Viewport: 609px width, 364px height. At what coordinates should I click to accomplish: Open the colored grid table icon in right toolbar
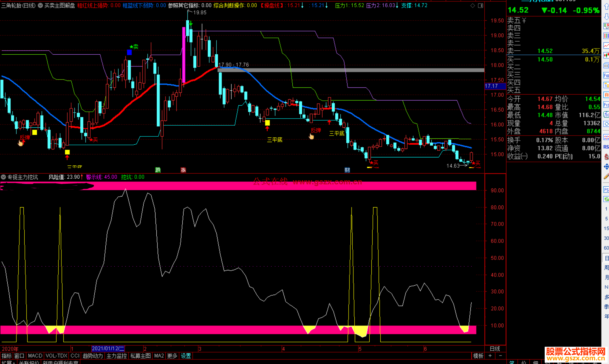coord(606,36)
